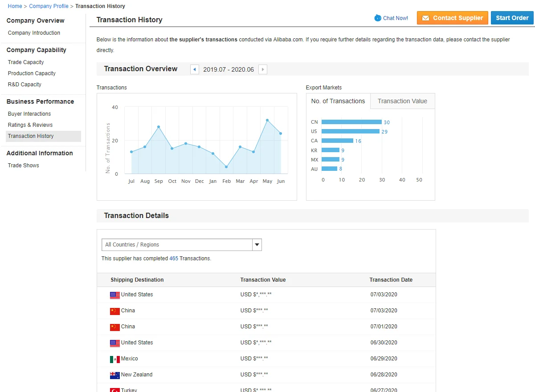Screen dimensions: 535x392
Task: Click the United States flag in first row
Action: (x=115, y=295)
